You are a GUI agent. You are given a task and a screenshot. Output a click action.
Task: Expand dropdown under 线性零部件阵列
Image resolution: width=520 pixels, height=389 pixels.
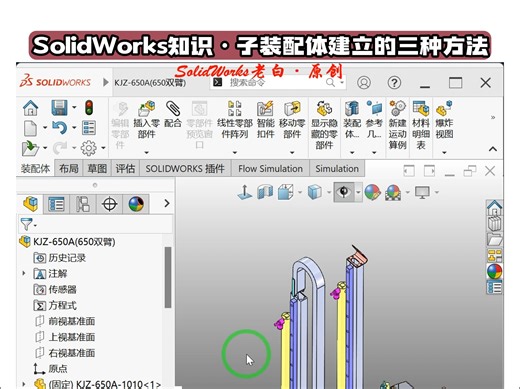click(235, 152)
